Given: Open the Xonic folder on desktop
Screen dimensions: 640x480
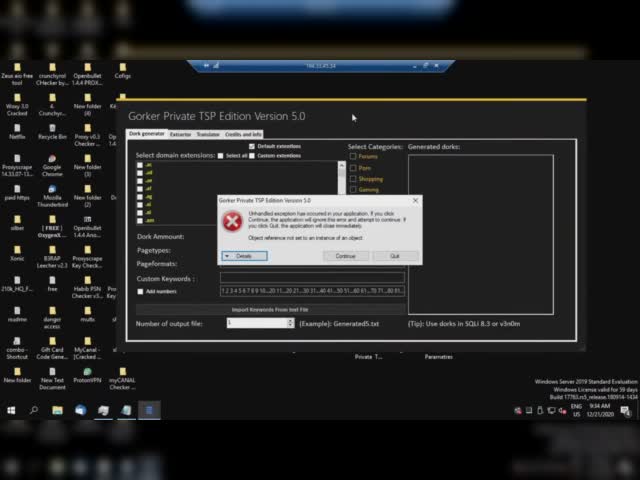Looking at the screenshot, I should point(17,253).
